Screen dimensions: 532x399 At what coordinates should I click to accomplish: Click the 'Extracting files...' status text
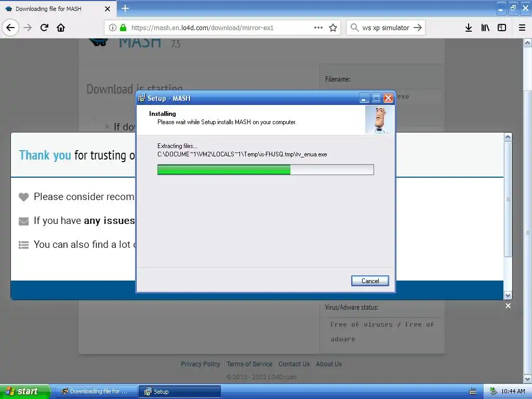click(x=178, y=146)
